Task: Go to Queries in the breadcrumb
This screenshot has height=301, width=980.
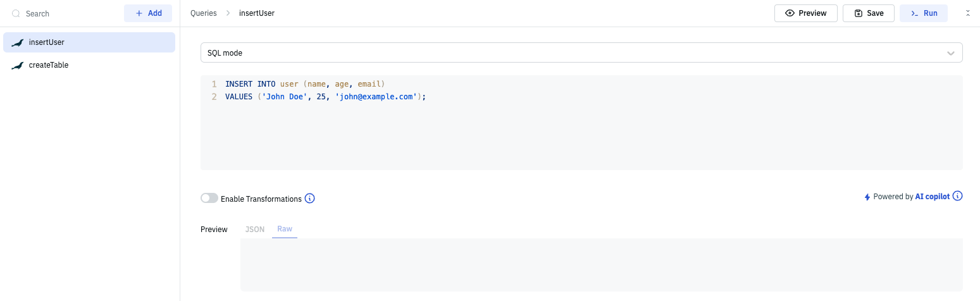Action: pos(203,13)
